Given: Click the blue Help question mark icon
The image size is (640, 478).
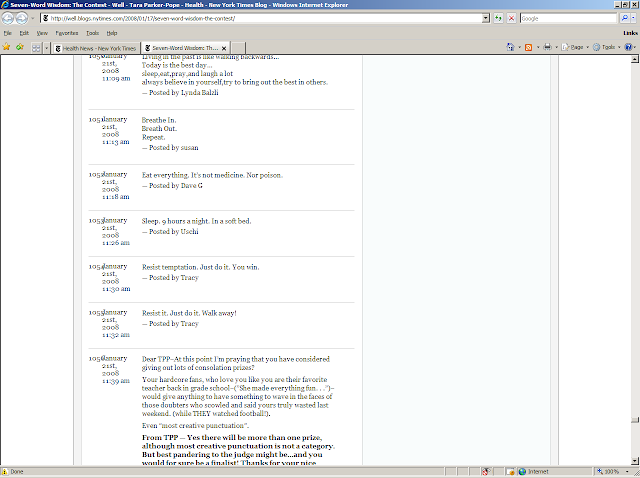Looking at the screenshot, I should pos(629,47).
